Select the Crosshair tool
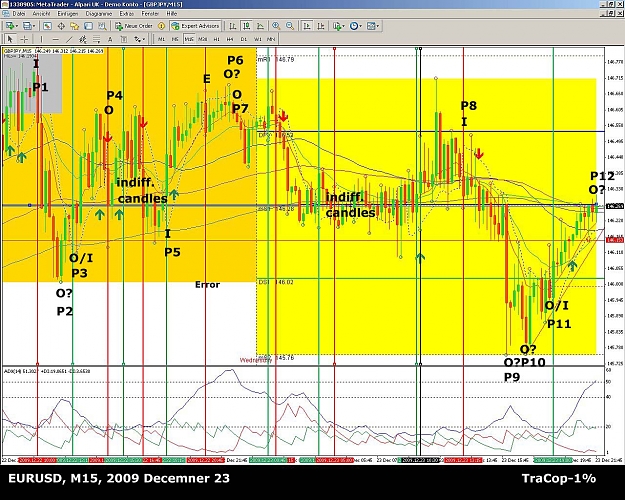625x500 pixels. [24, 39]
